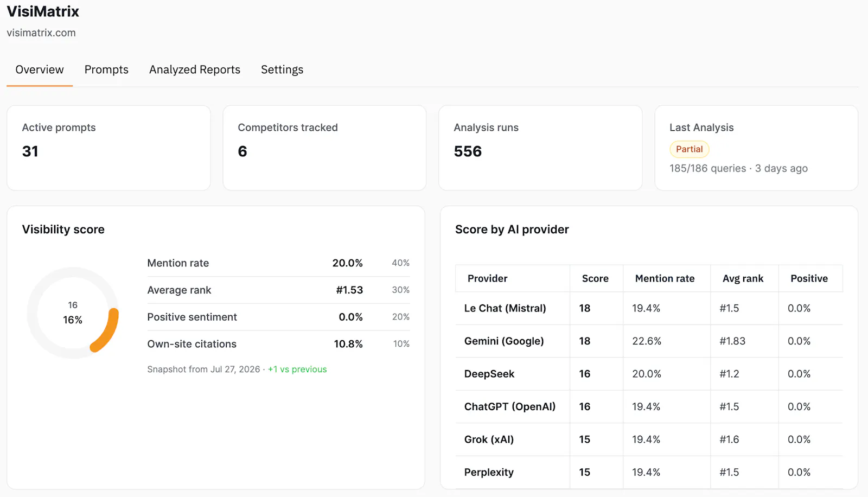Click the #1.5 avg rank for ChatGPT
The width and height of the screenshot is (868, 497).
(x=729, y=407)
